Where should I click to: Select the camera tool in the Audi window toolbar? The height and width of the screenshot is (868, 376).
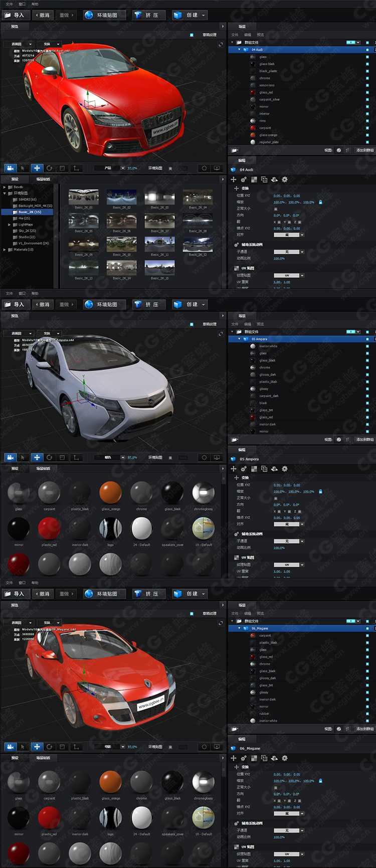coord(11,168)
